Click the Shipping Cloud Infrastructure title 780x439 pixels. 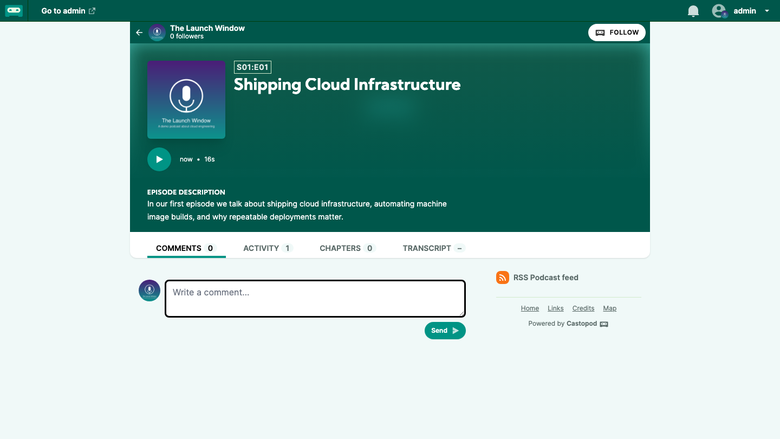(347, 85)
